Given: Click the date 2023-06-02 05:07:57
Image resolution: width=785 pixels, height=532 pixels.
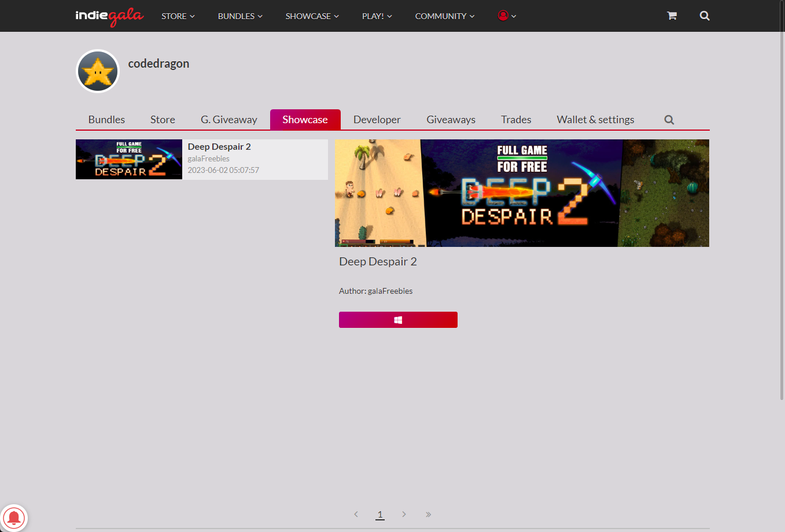Looking at the screenshot, I should point(223,170).
